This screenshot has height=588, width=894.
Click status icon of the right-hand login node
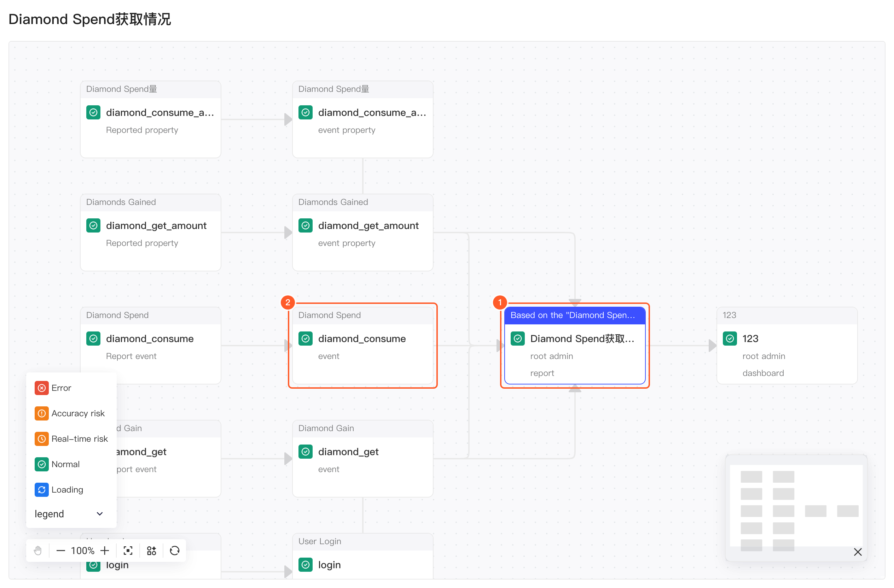point(306,564)
